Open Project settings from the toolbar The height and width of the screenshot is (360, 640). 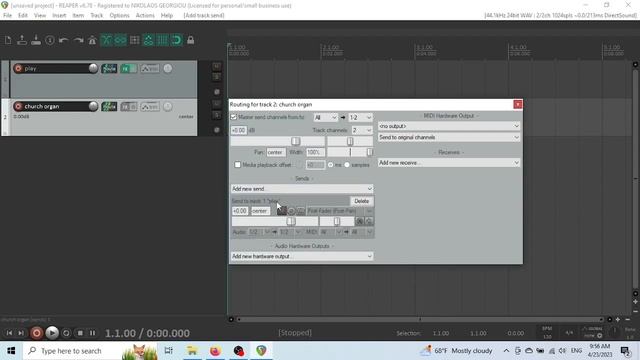(x=50, y=40)
